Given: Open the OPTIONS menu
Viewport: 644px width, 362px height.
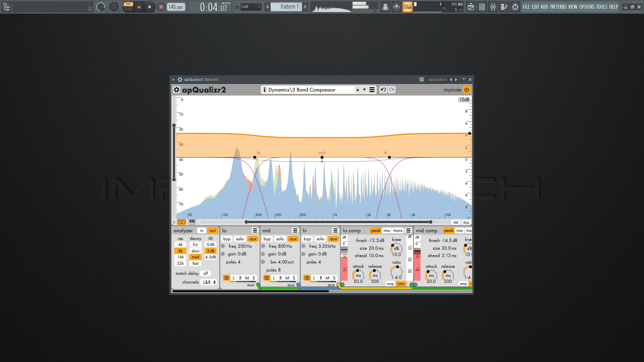Looking at the screenshot, I should [587, 7].
